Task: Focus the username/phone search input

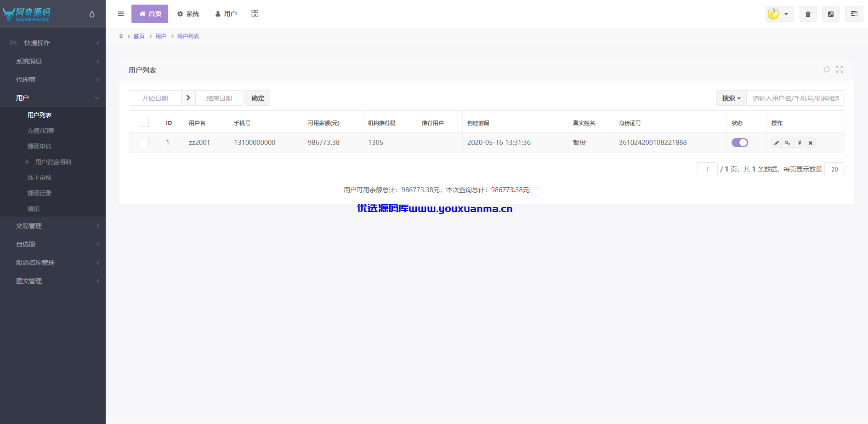Action: (795, 98)
